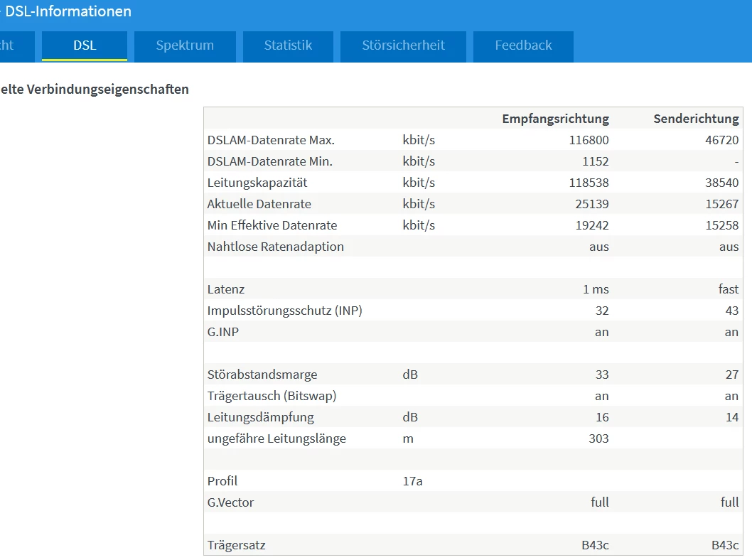Click the partially visible leftmost tab
The height and width of the screenshot is (560, 752).
point(16,46)
